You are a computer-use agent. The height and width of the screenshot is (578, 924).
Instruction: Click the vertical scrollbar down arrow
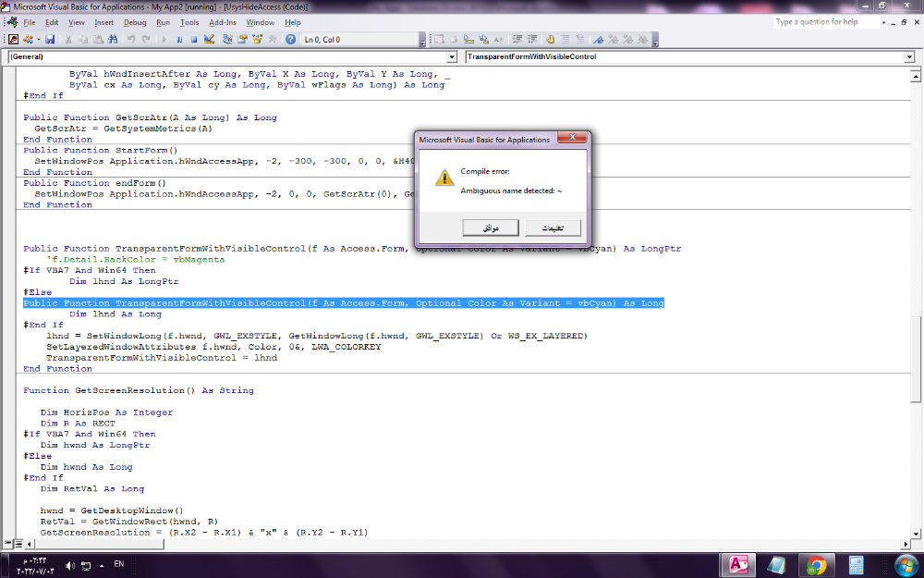915,534
